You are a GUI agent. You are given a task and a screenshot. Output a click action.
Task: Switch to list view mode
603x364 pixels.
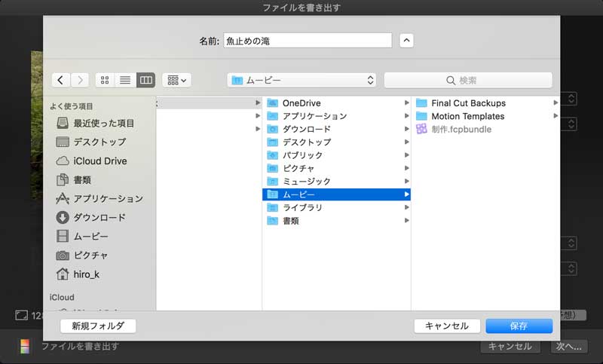click(125, 80)
